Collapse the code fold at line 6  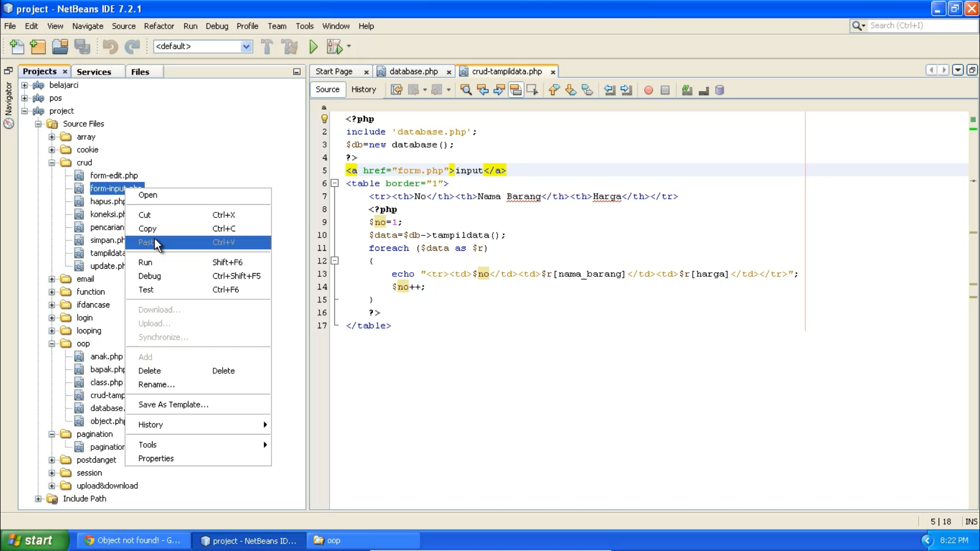tap(335, 183)
